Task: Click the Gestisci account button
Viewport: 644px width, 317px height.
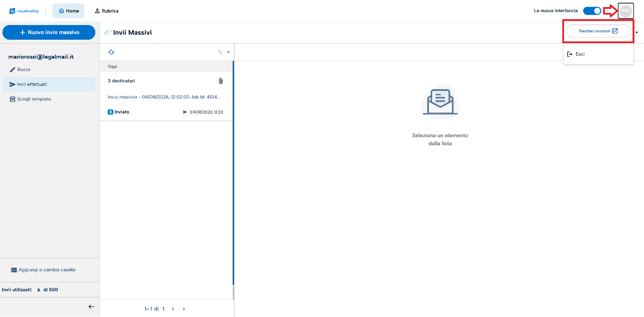Action: click(x=598, y=31)
